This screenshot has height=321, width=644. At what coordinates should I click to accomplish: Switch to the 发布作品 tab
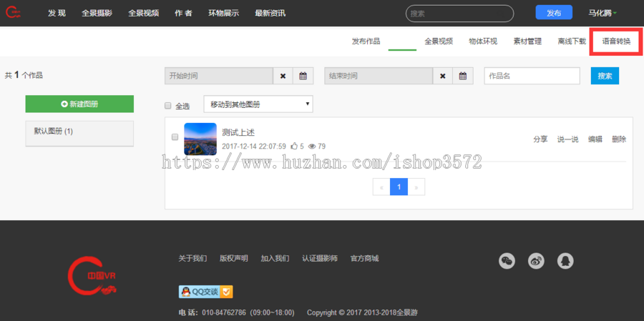click(366, 41)
